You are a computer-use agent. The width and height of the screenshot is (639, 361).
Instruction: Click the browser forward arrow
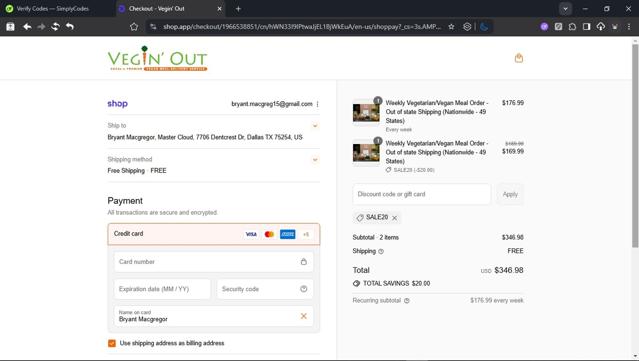click(x=41, y=26)
